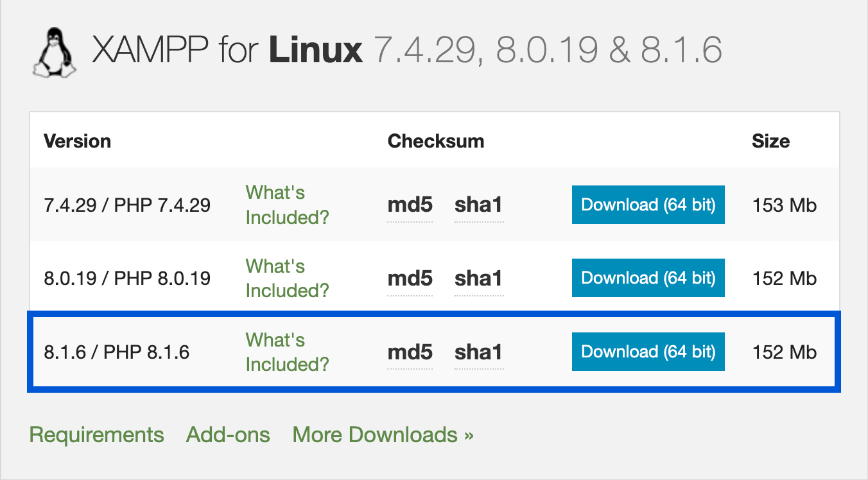Open What's Included for version 7.4.29
This screenshot has width=868, height=480.
click(x=287, y=205)
